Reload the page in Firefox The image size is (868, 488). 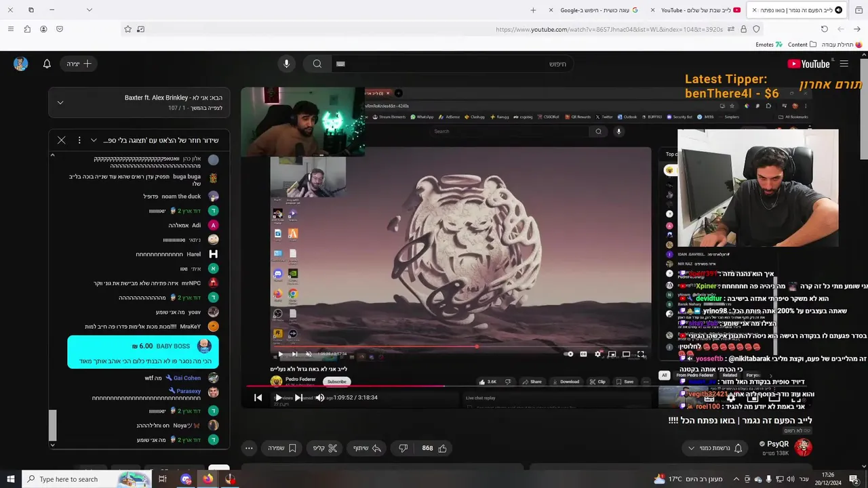click(825, 29)
